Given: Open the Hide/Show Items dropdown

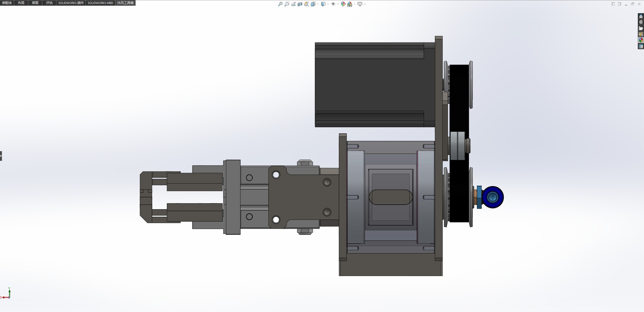Looking at the screenshot, I should tap(338, 4).
